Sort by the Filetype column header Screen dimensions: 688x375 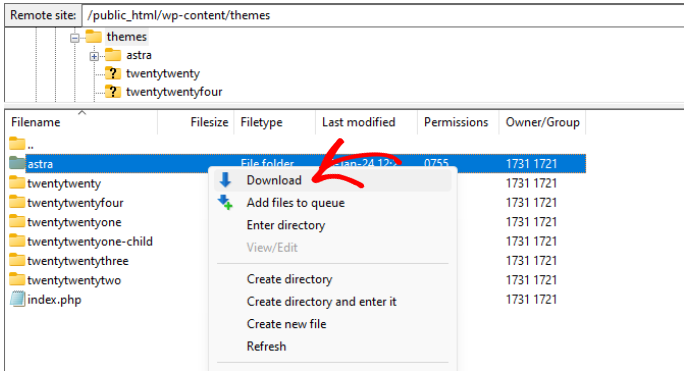coord(275,122)
